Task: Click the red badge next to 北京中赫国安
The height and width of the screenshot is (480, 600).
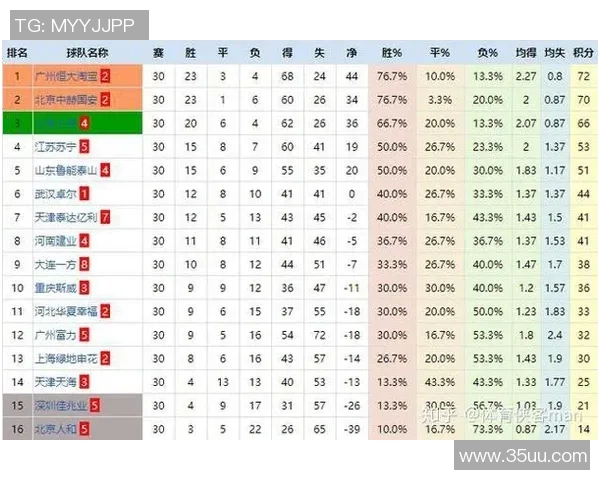Action: click(x=106, y=100)
